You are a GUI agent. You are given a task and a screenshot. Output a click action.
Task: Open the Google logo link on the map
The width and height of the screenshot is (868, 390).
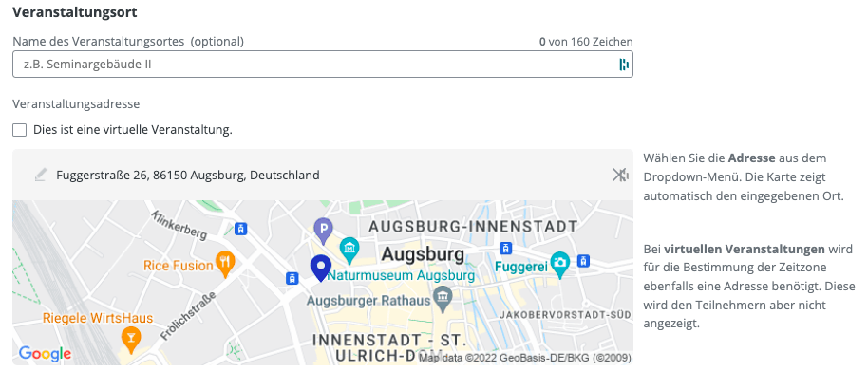45,354
